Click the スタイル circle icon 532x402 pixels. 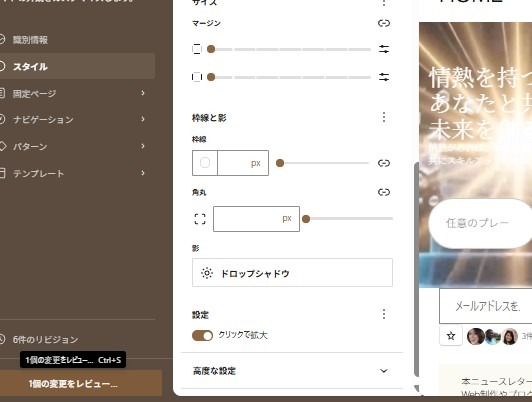click(2, 66)
